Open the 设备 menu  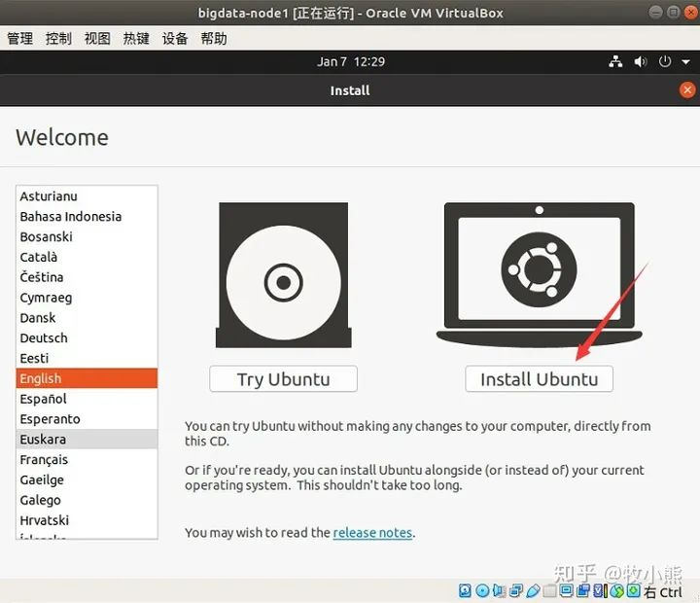[175, 38]
